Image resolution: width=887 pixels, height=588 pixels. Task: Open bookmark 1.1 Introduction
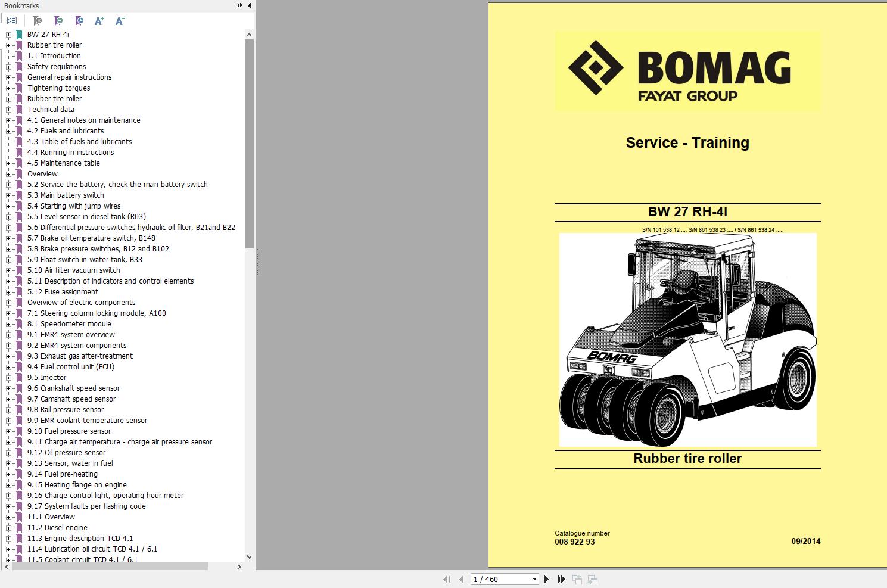pyautogui.click(x=54, y=56)
